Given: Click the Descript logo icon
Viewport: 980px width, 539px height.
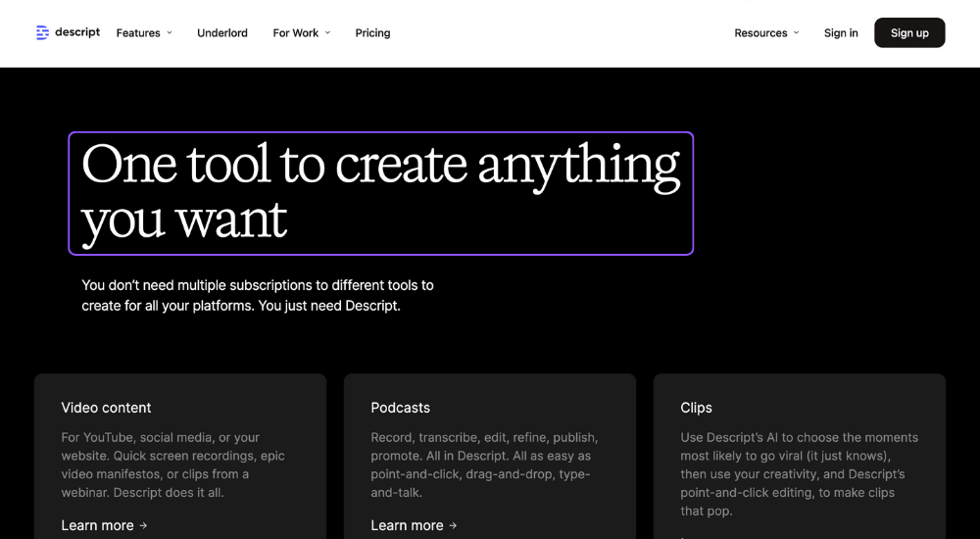Looking at the screenshot, I should (x=42, y=32).
